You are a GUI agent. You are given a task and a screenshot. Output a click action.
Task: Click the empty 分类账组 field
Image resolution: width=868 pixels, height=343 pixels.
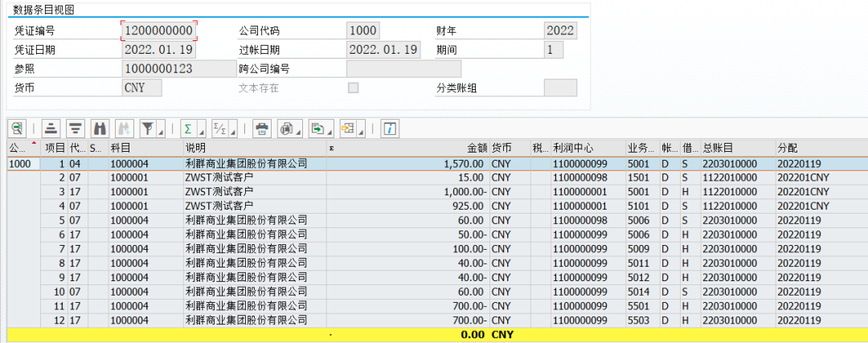coord(560,88)
